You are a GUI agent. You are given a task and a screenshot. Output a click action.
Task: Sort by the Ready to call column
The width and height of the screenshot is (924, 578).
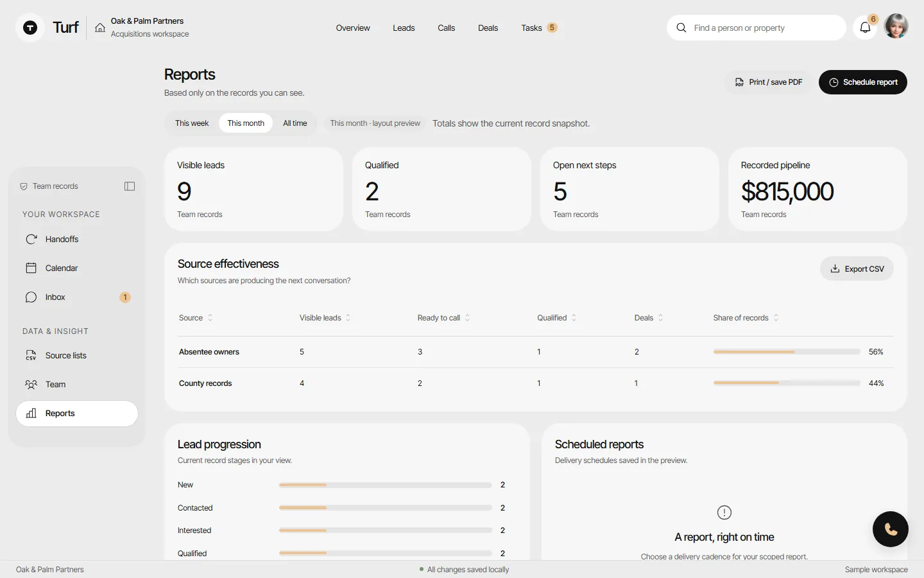[444, 318]
